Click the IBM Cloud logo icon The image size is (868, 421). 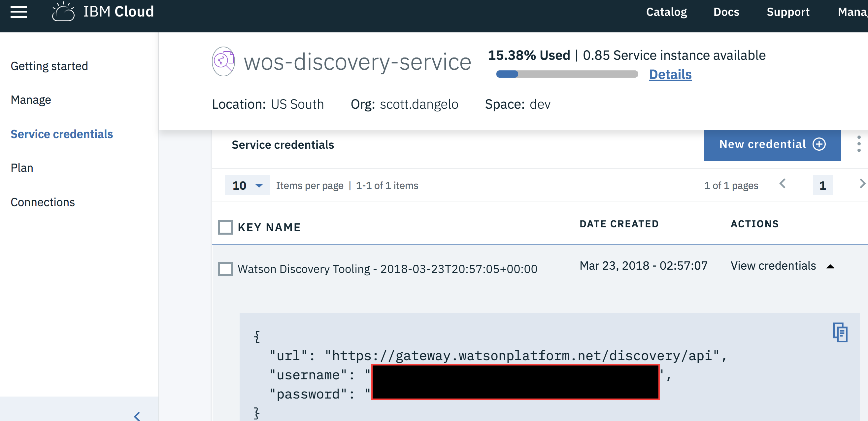(x=63, y=12)
